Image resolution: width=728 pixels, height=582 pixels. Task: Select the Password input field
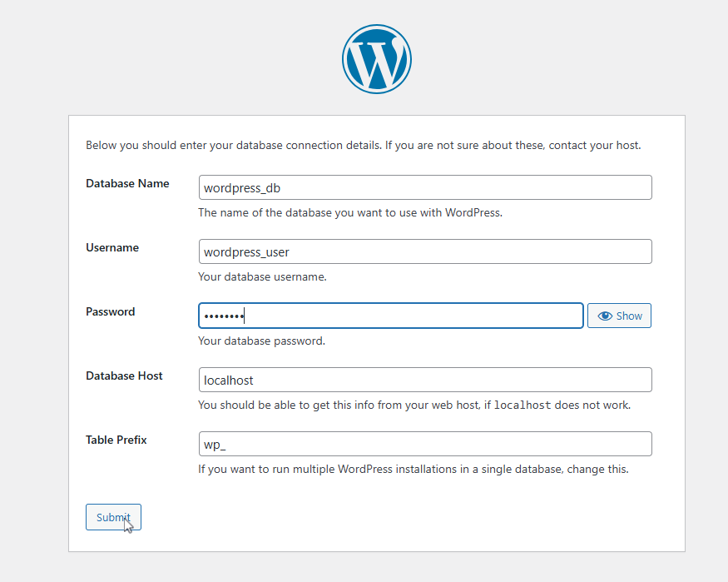[390, 316]
